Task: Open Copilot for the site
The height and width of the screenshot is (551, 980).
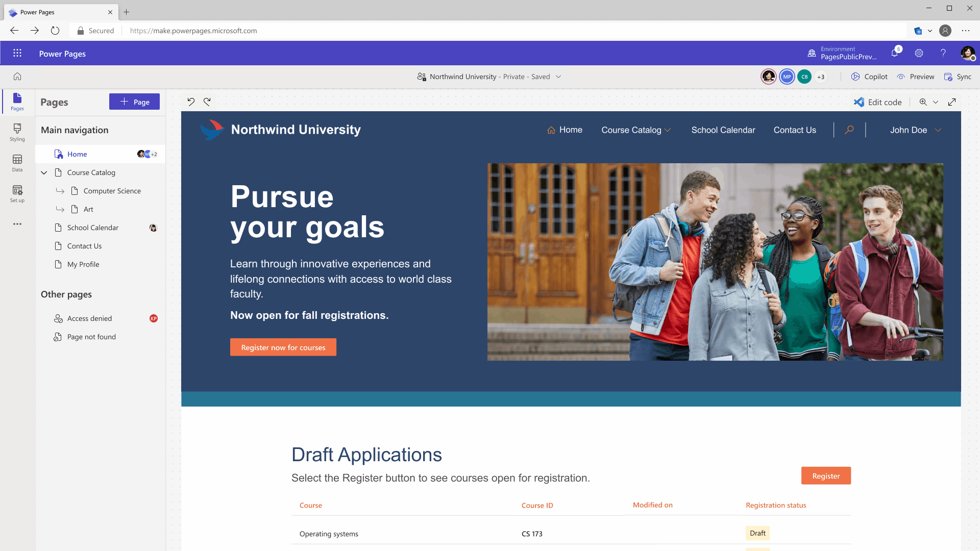Action: pyautogui.click(x=869, y=76)
